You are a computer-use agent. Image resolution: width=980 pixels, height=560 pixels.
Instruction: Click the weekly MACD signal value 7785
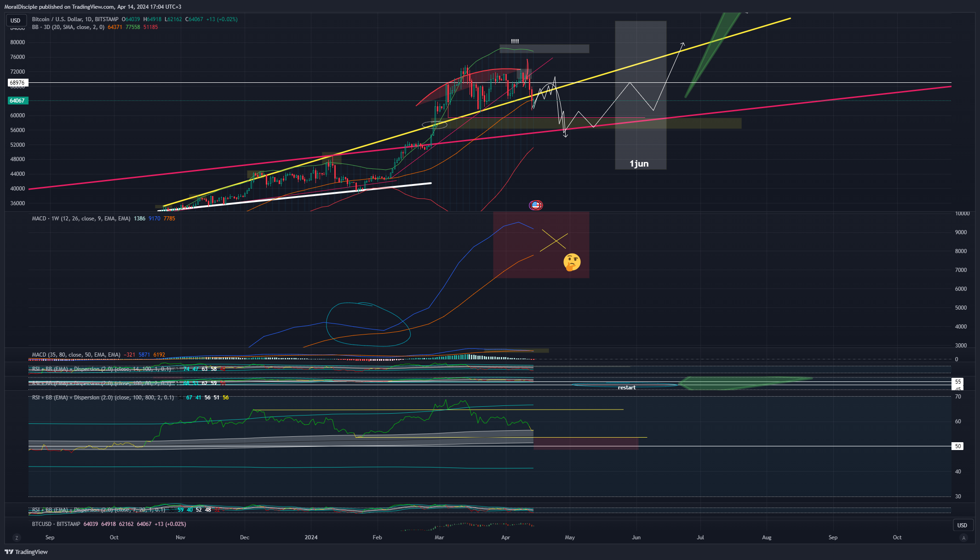[169, 219]
